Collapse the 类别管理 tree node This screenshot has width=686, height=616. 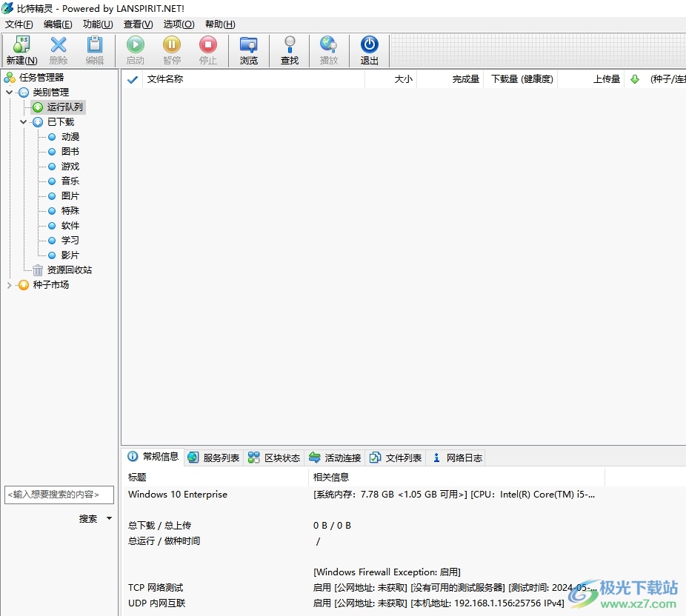click(x=10, y=93)
